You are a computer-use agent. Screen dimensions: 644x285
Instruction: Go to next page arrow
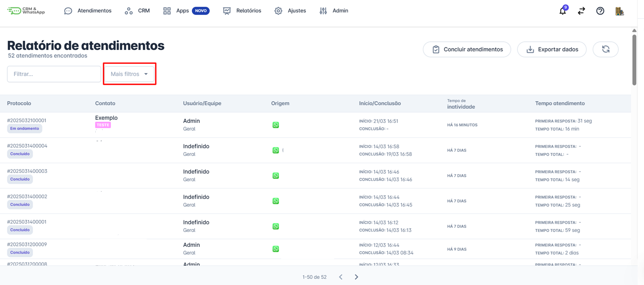(x=356, y=277)
